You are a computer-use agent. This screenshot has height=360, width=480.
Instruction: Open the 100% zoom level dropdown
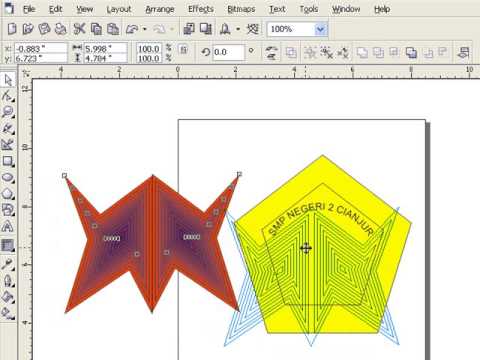320,29
